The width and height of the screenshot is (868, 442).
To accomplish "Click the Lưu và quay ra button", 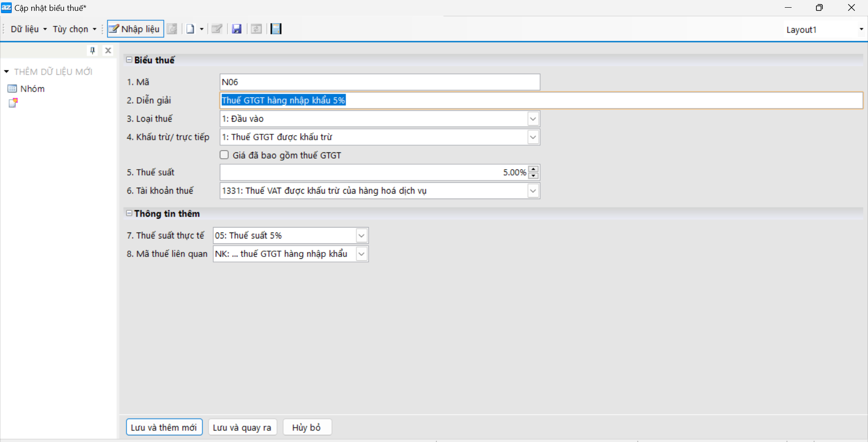I will click(x=242, y=428).
